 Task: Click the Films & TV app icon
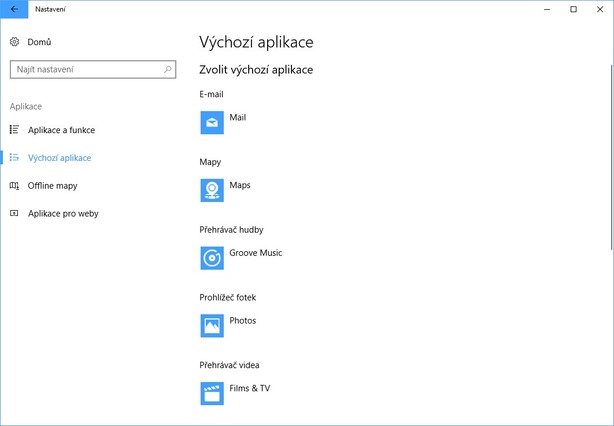pyautogui.click(x=212, y=393)
